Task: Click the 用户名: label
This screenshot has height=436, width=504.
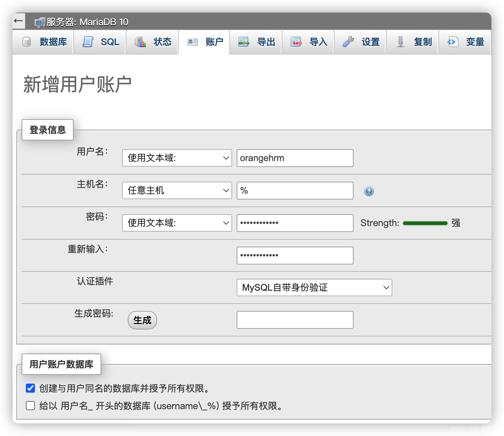Action: (92, 152)
